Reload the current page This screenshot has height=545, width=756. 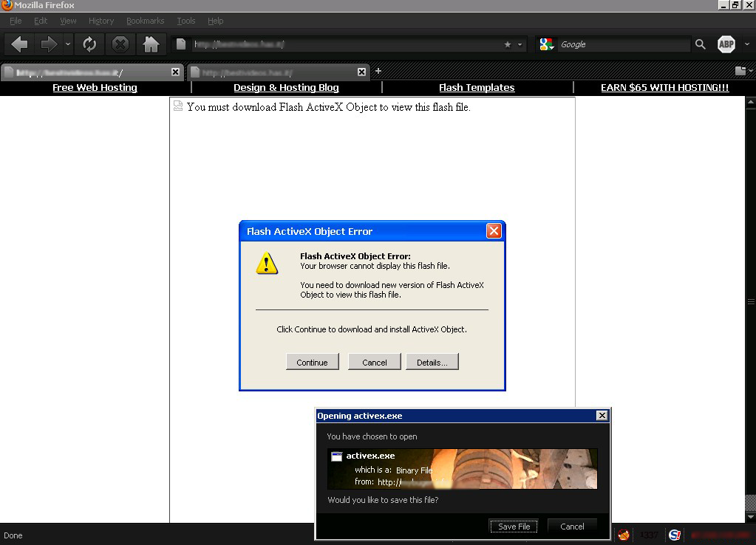(x=89, y=44)
